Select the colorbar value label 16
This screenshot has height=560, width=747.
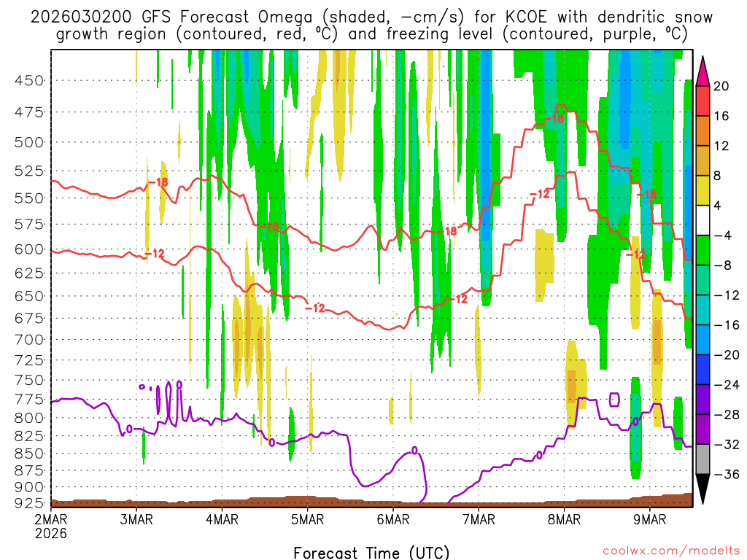tap(721, 116)
